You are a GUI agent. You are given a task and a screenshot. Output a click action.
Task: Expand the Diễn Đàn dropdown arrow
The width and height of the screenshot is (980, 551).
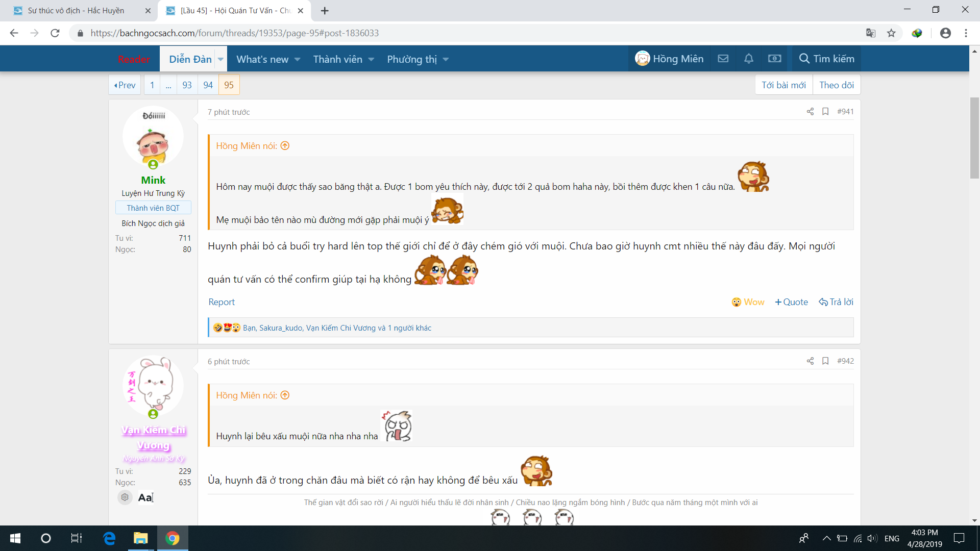click(x=220, y=59)
